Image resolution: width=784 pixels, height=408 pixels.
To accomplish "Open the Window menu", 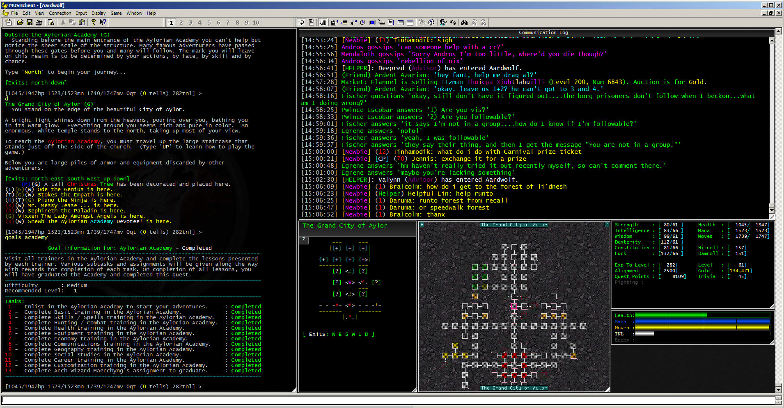I will tap(134, 13).
